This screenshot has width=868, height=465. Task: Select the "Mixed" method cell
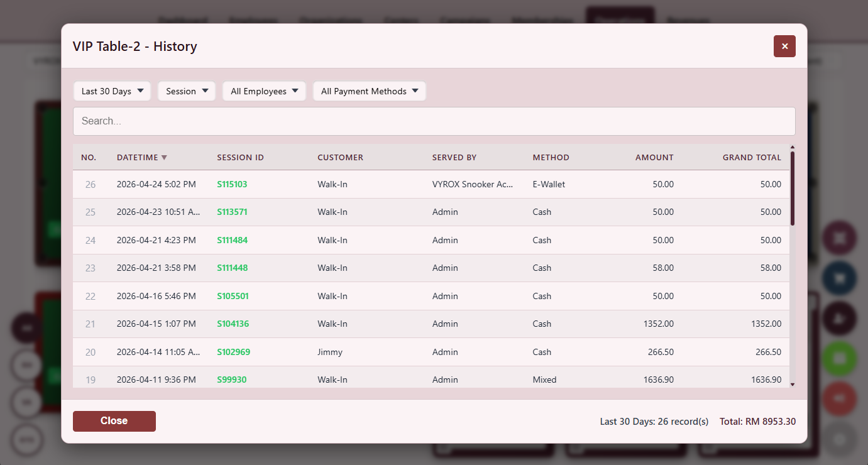[544, 380]
